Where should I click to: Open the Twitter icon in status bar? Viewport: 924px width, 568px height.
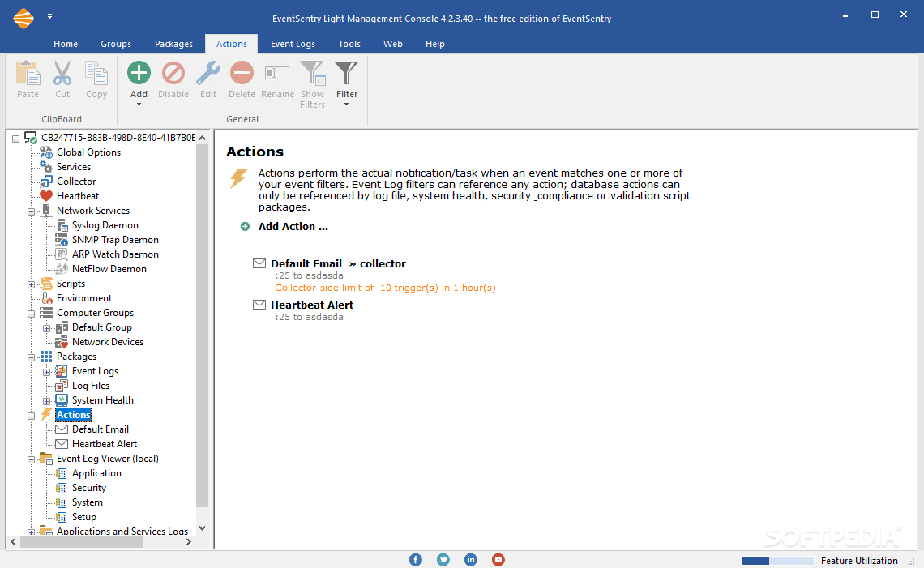pos(443,560)
